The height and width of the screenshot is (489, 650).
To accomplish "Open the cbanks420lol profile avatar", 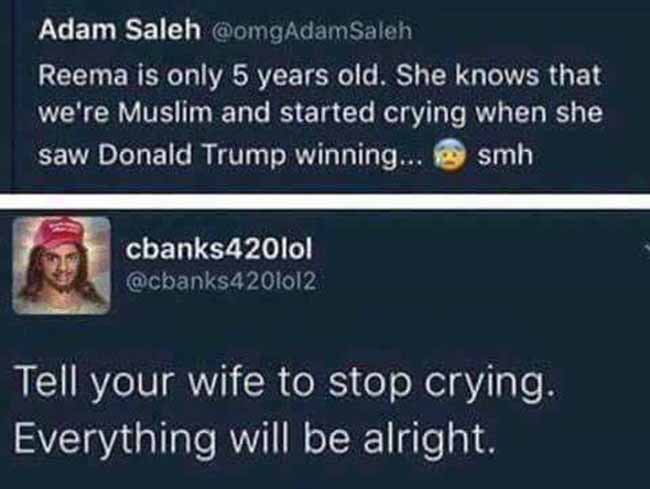I will coord(62,266).
